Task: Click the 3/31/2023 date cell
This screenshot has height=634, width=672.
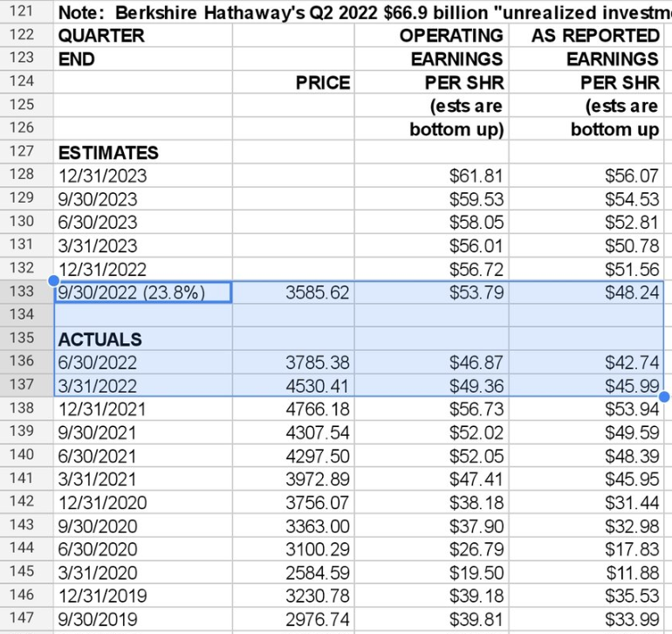Action: [x=143, y=245]
